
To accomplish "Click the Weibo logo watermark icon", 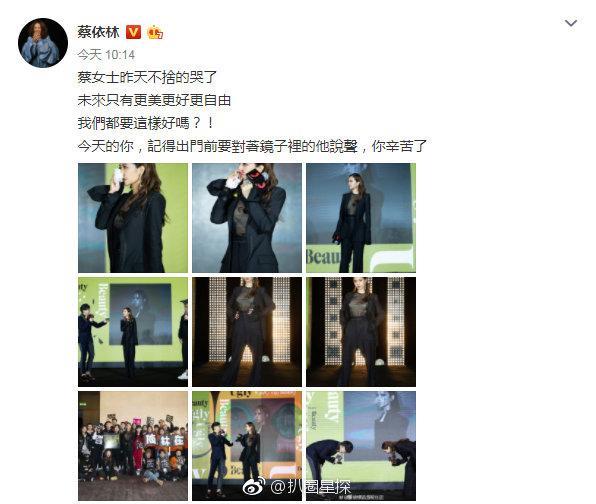I will (254, 486).
